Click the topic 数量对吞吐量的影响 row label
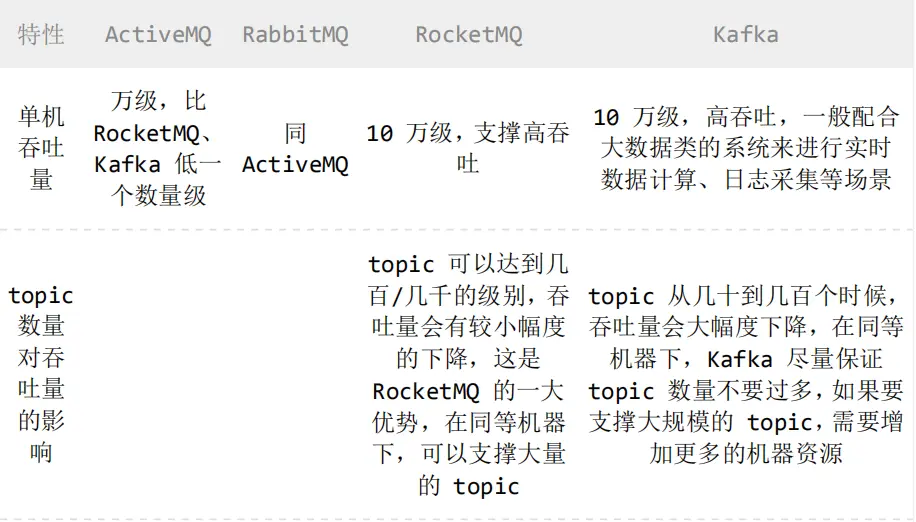 41,374
